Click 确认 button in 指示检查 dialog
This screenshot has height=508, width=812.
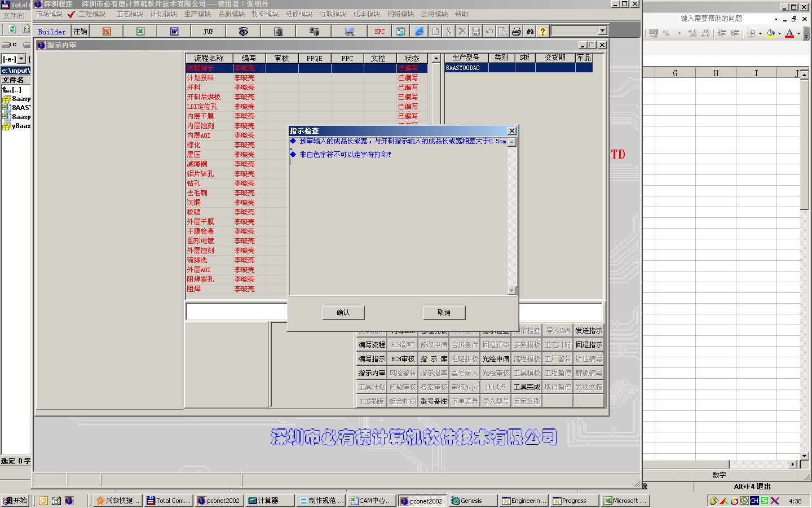click(343, 313)
